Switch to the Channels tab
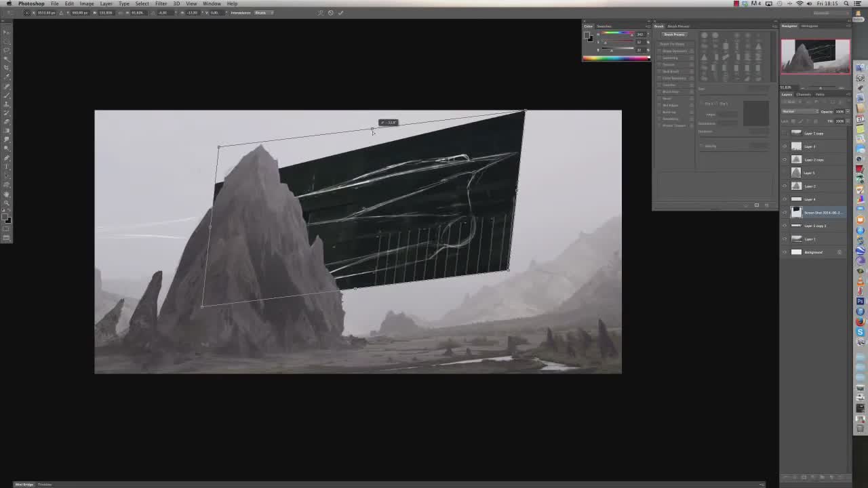This screenshot has height=488, width=868. pos(804,95)
